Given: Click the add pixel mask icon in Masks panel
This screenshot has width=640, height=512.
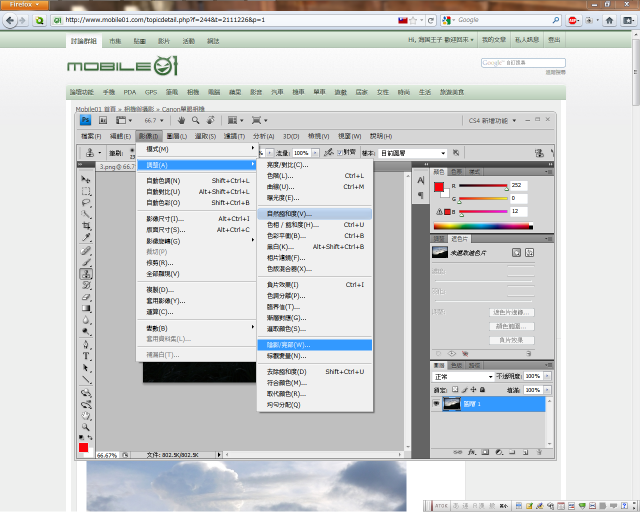Looking at the screenshot, I should click(516, 252).
